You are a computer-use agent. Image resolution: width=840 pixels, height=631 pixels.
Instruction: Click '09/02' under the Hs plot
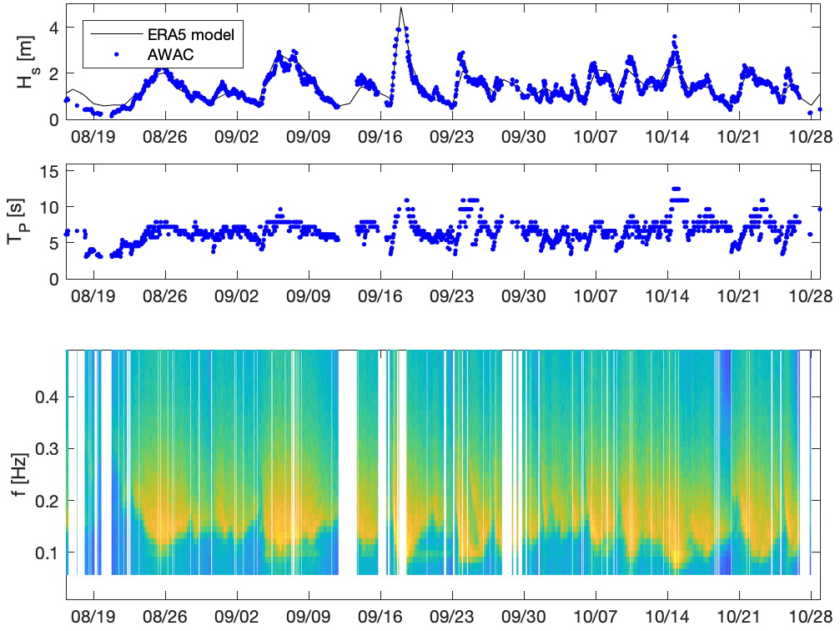[237, 137]
